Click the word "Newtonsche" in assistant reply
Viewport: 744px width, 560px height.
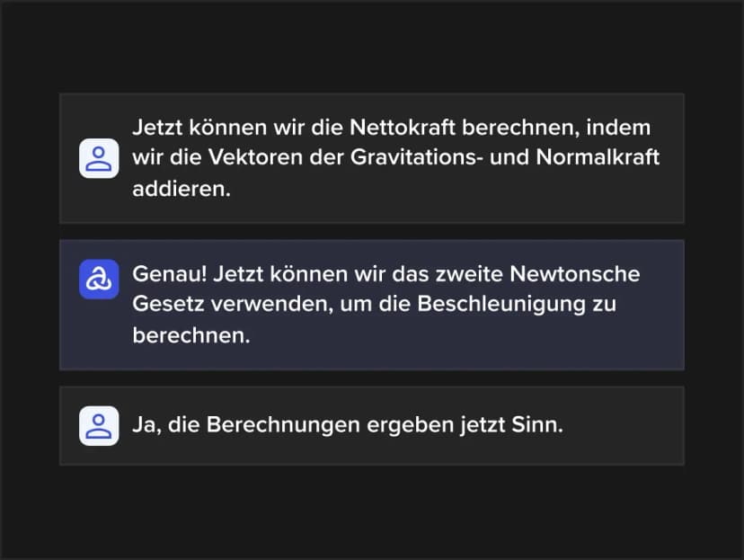click(x=574, y=274)
